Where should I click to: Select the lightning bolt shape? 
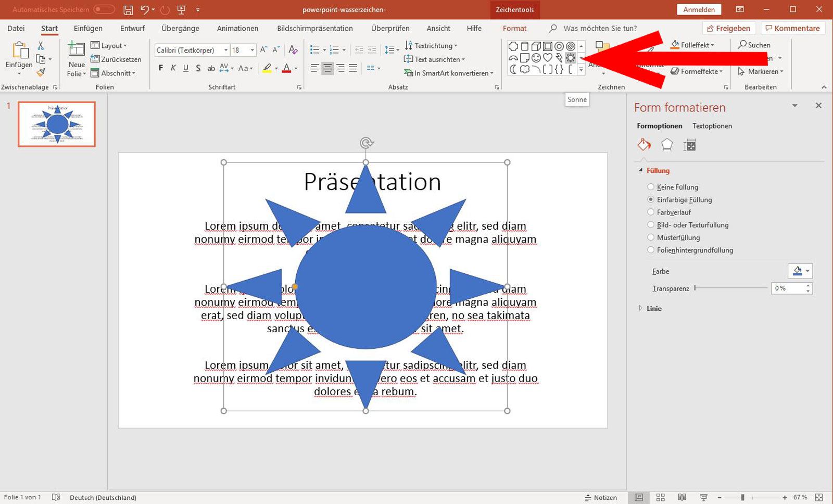559,58
